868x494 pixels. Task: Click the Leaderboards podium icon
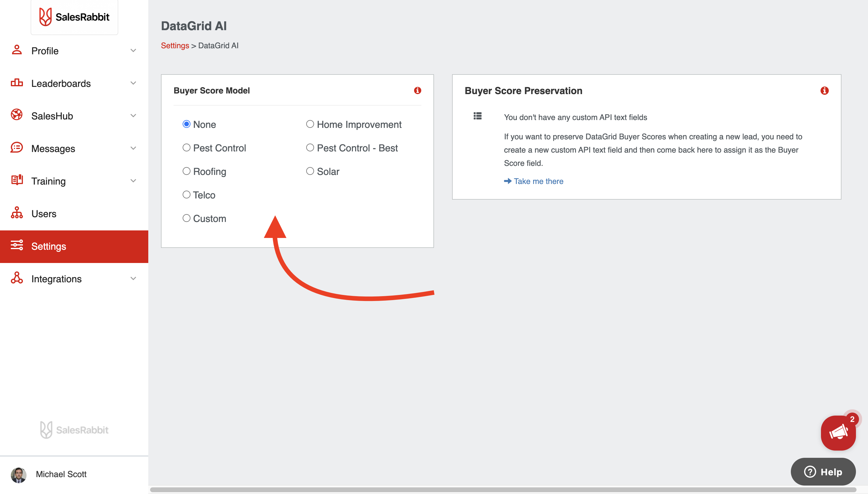[x=17, y=83]
